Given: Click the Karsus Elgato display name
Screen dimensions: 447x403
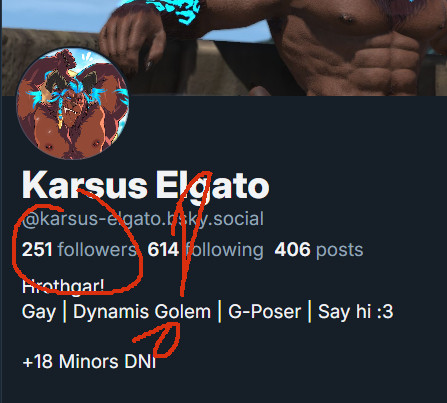Looking at the screenshot, I should [x=146, y=185].
